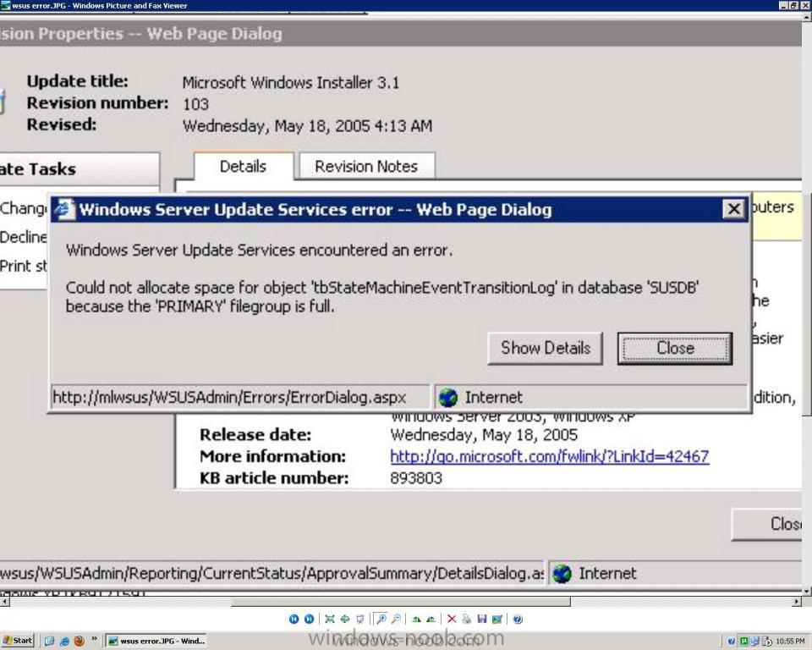
Task: Go to next image in viewer
Action: tap(310, 619)
